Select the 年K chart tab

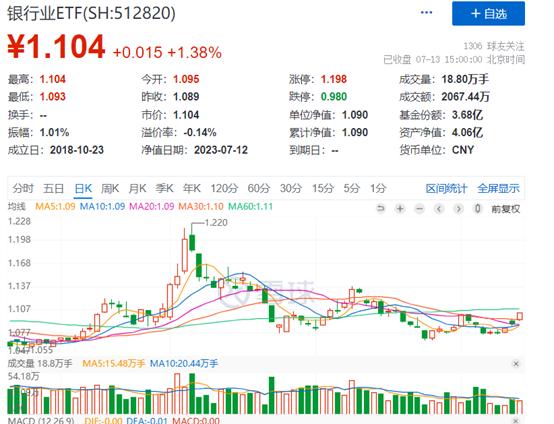[191, 188]
